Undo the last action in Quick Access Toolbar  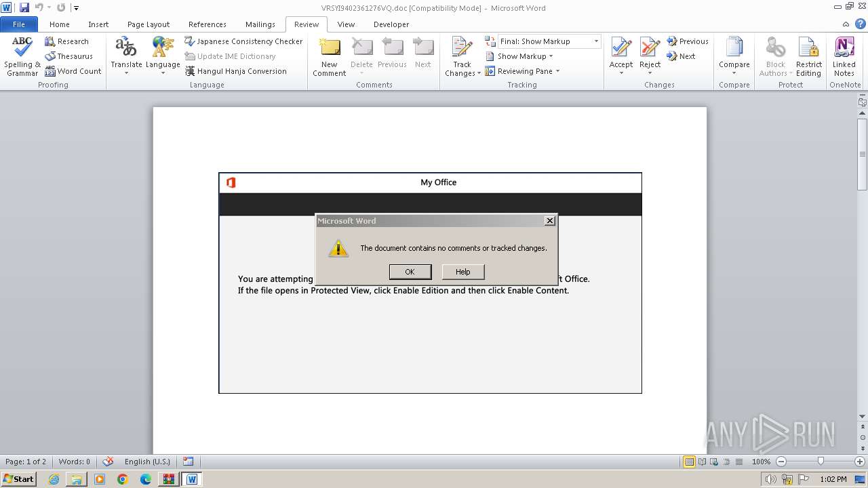tap(39, 7)
